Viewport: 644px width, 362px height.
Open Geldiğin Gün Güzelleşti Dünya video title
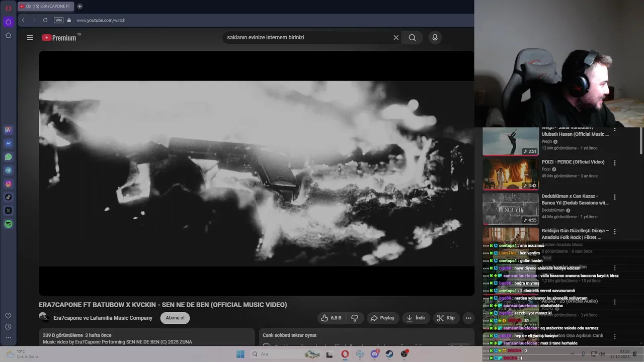click(575, 234)
